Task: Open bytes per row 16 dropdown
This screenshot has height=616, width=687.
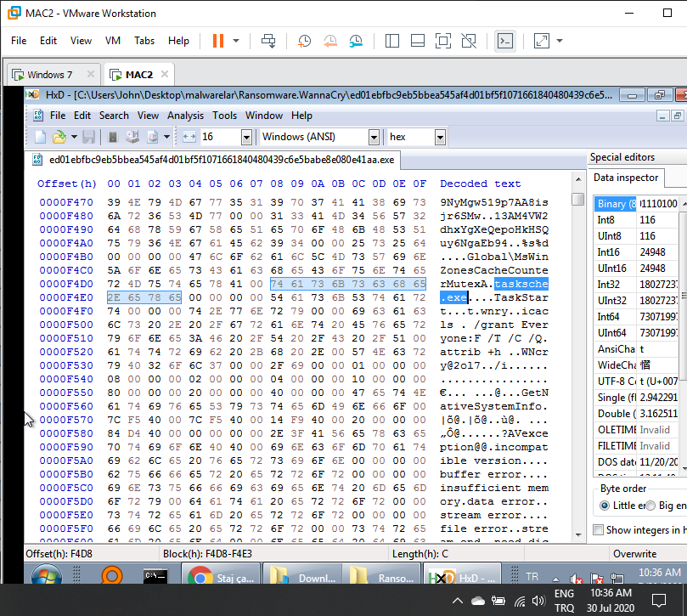Action: (x=246, y=138)
